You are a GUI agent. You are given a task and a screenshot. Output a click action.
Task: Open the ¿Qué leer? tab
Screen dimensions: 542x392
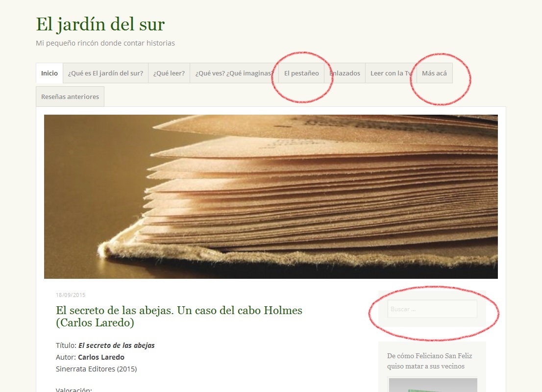[169, 73]
